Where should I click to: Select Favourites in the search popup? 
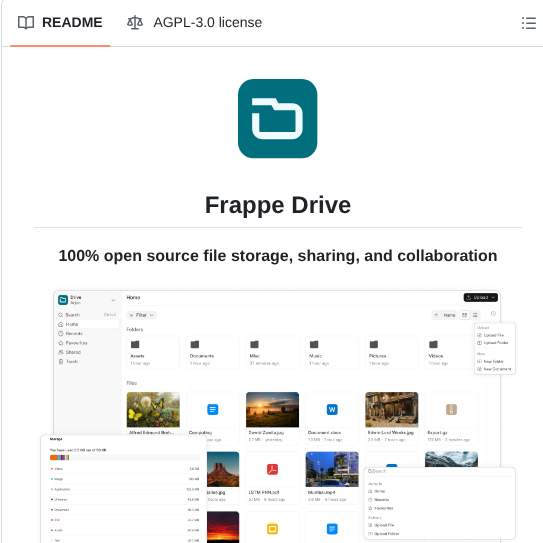pyautogui.click(x=440, y=508)
